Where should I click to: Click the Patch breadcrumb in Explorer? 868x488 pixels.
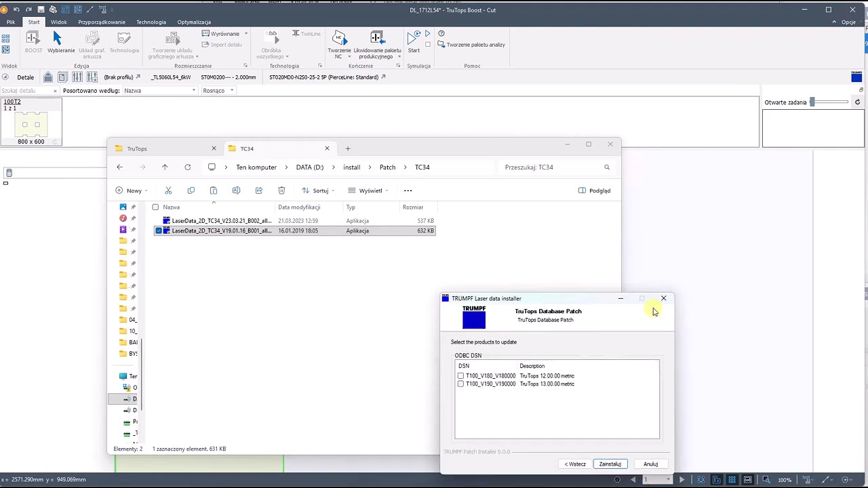pos(387,167)
